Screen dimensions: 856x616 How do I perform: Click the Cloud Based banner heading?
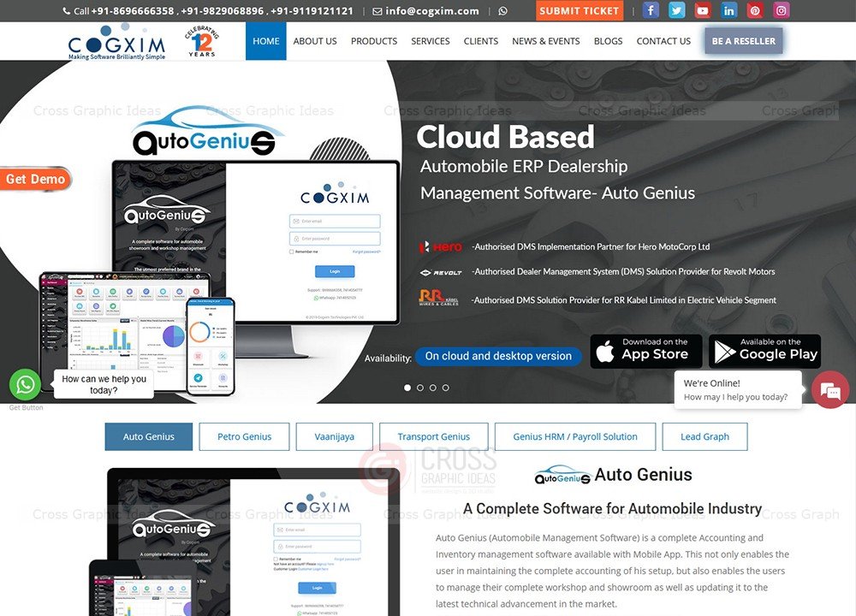(505, 136)
